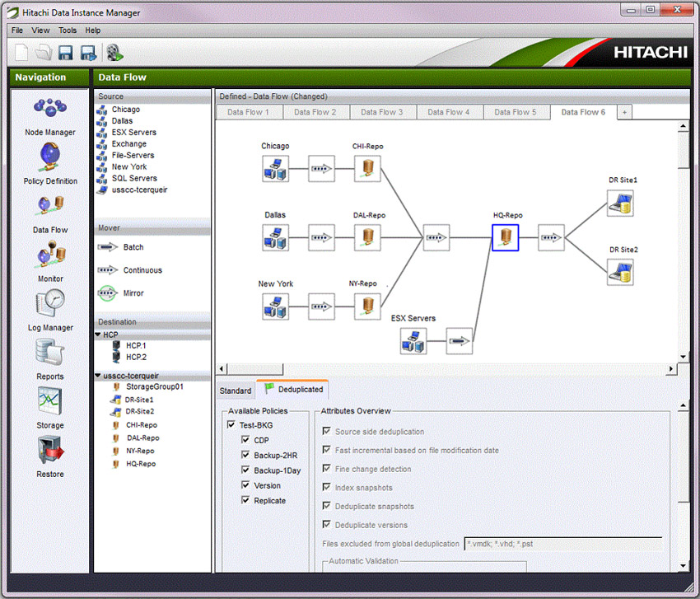The image size is (700, 599).
Task: Toggle Deduplicate snapshots checkbox
Action: 326,506
